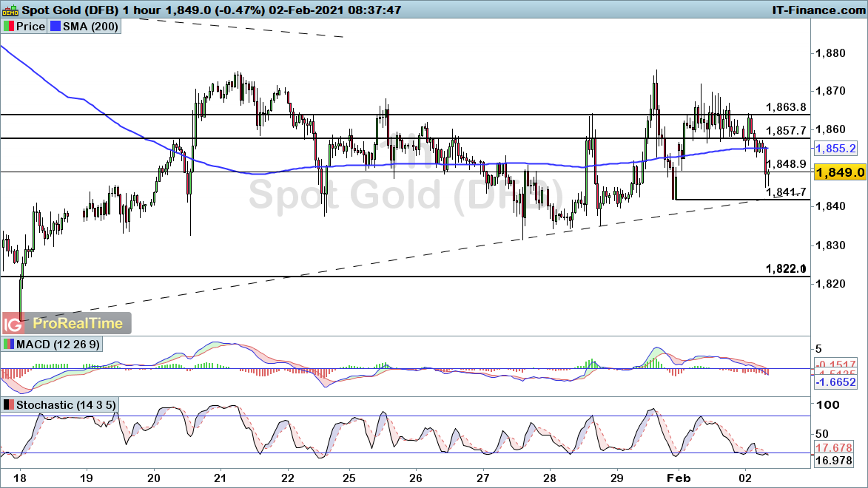The width and height of the screenshot is (868, 488).
Task: Click the IG logo on the chart
Action: [x=13, y=324]
